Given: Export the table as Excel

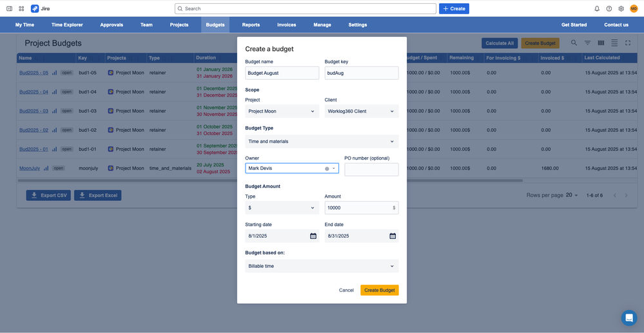Looking at the screenshot, I should pyautogui.click(x=98, y=195).
